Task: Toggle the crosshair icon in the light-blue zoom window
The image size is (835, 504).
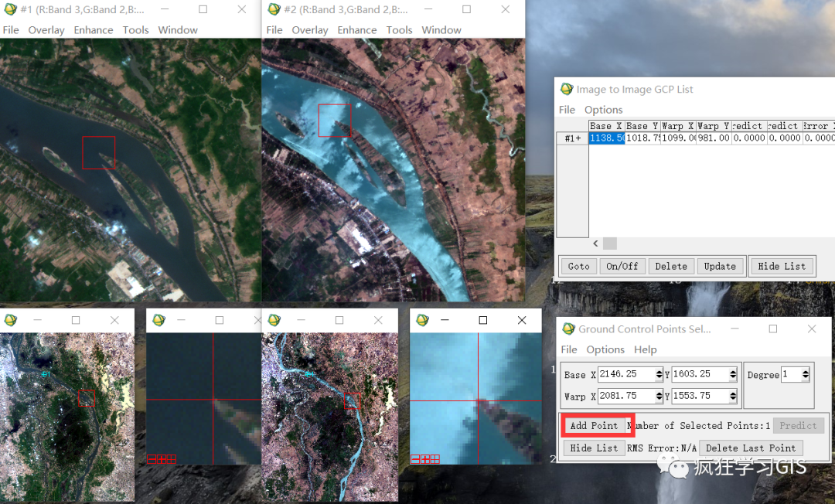Action: [435, 459]
